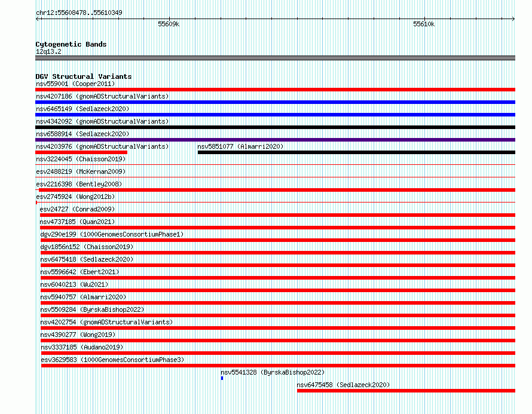Click the nsv559001 (Cooper2011) variant label

[x=75, y=84]
